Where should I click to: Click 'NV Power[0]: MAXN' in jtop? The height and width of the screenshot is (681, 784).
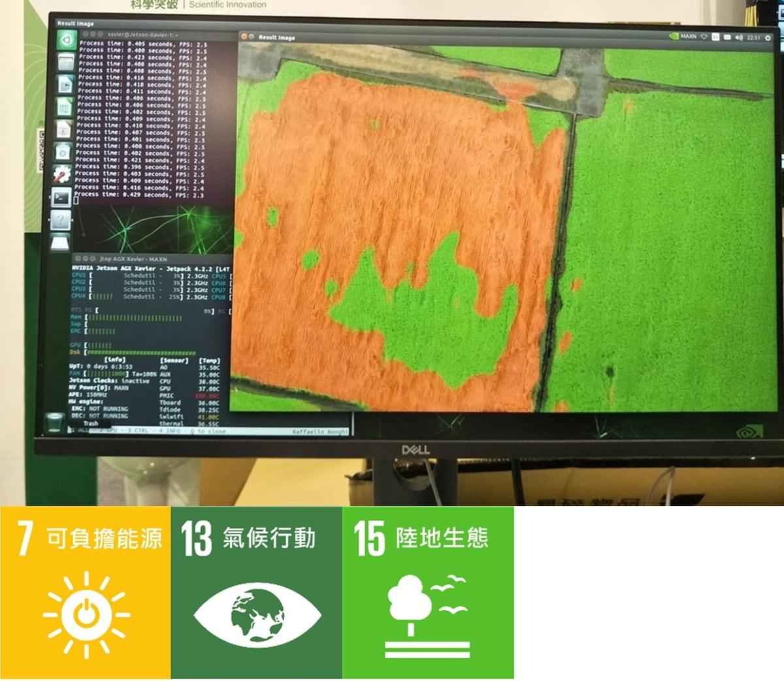point(98,388)
